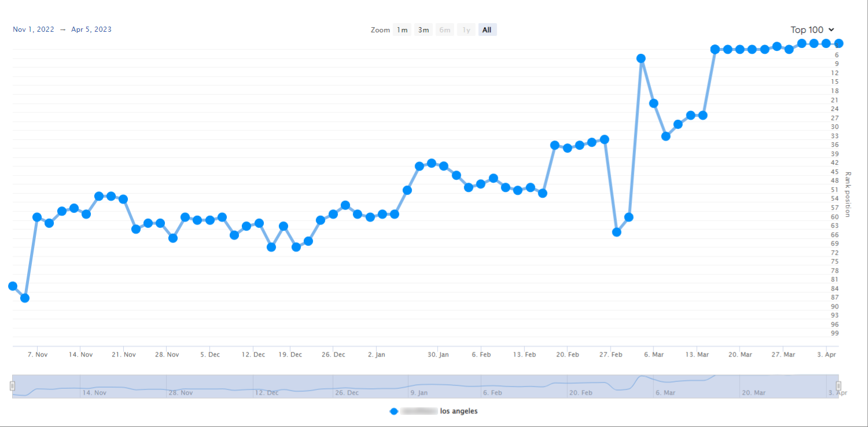Select the point near rank 33 after 6 Mar
Screen dimensions: 868x427
click(666, 137)
